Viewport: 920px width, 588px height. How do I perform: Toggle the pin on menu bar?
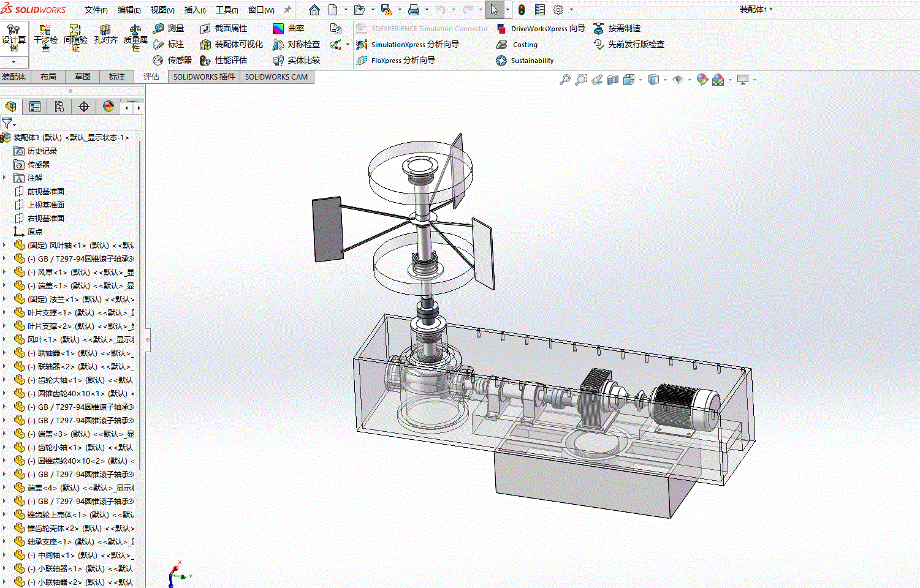[287, 10]
